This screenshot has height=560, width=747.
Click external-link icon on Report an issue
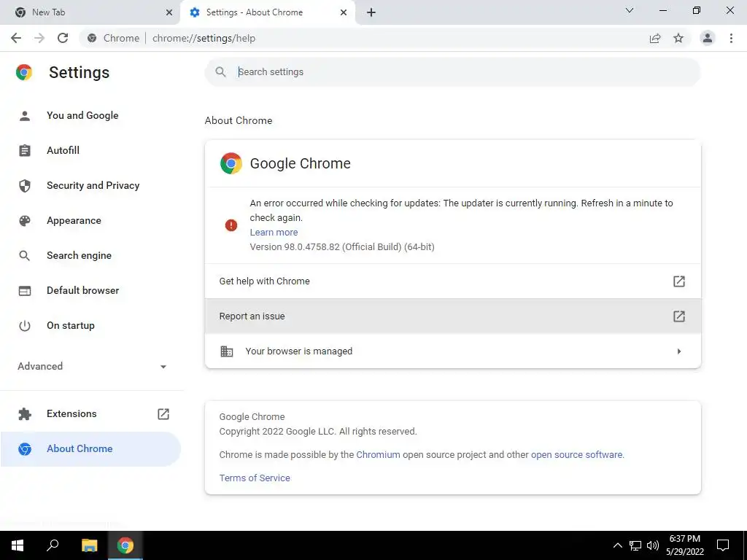(x=679, y=316)
